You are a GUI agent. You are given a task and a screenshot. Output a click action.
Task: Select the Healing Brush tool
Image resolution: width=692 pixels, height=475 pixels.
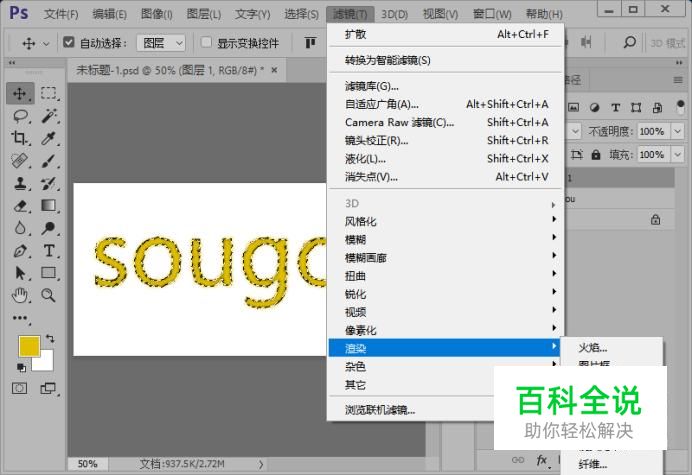pyautogui.click(x=19, y=161)
